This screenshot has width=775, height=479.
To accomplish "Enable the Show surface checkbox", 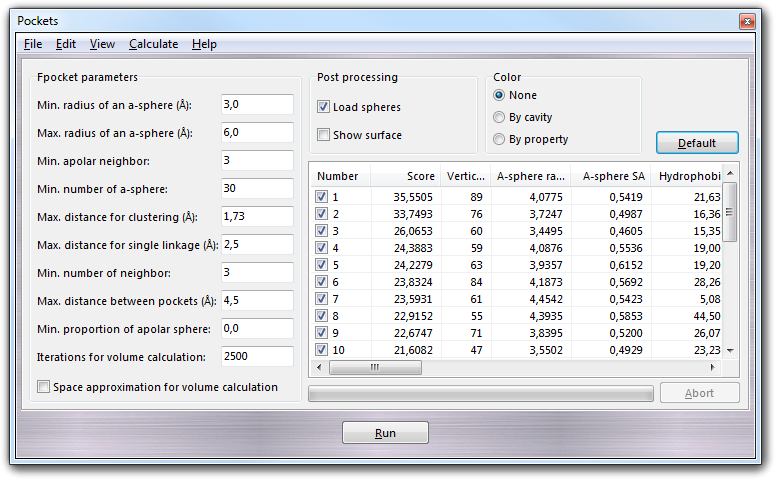I will [x=324, y=135].
